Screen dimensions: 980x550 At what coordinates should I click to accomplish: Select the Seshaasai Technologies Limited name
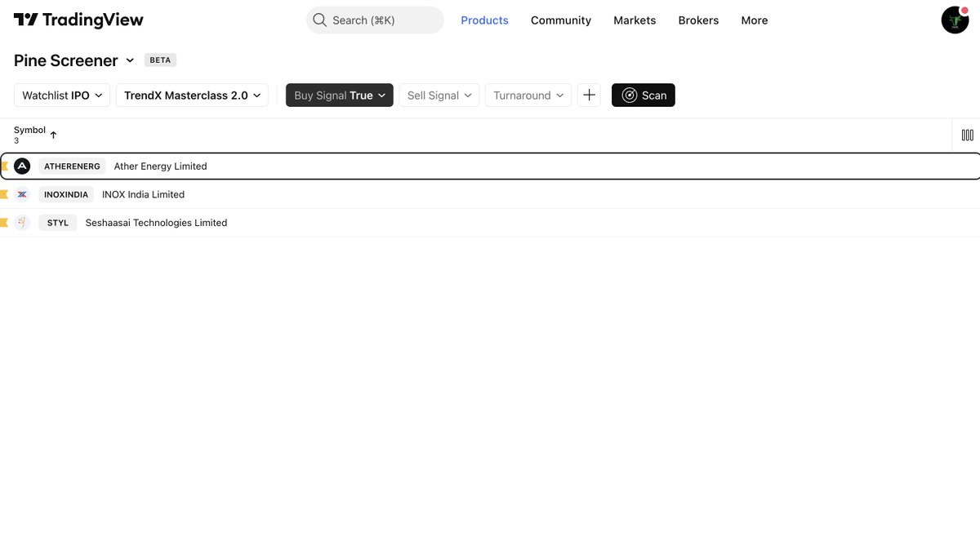point(157,223)
